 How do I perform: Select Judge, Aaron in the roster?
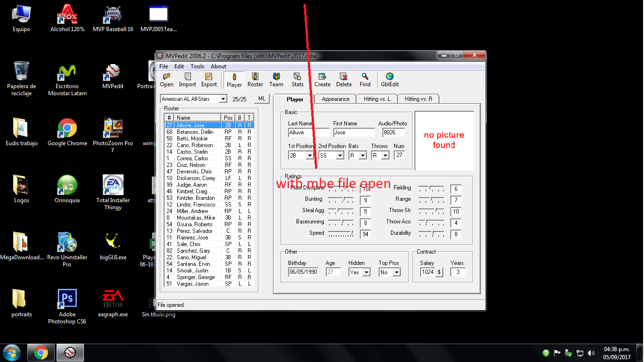[x=209, y=185]
